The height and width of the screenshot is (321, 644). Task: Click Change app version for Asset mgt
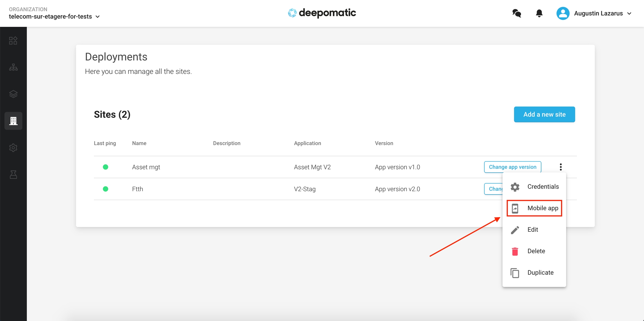[x=512, y=167]
